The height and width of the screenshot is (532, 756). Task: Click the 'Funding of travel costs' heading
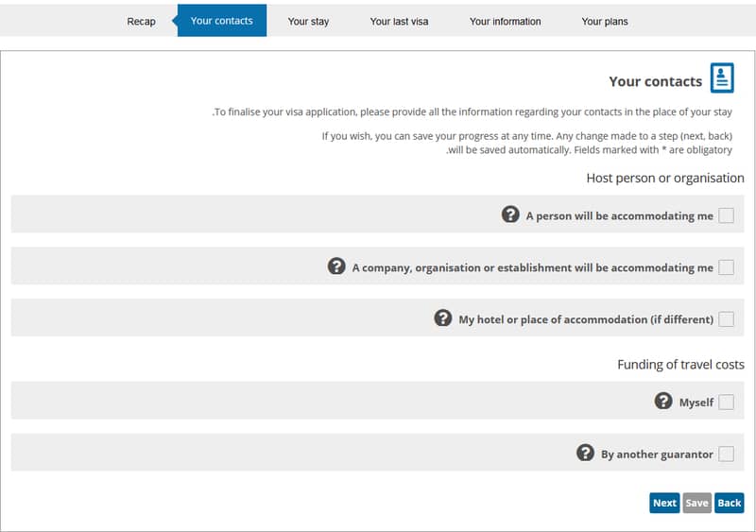[x=680, y=365]
